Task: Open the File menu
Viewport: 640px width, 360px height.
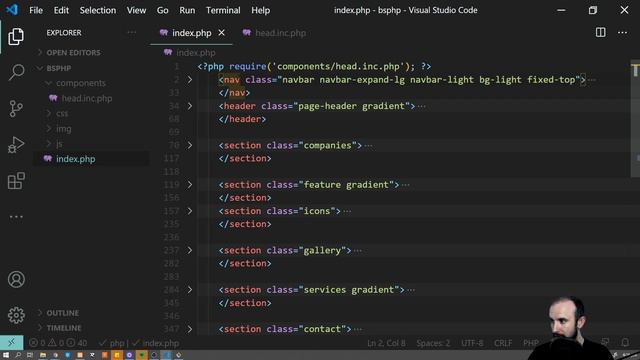Action: (x=36, y=10)
